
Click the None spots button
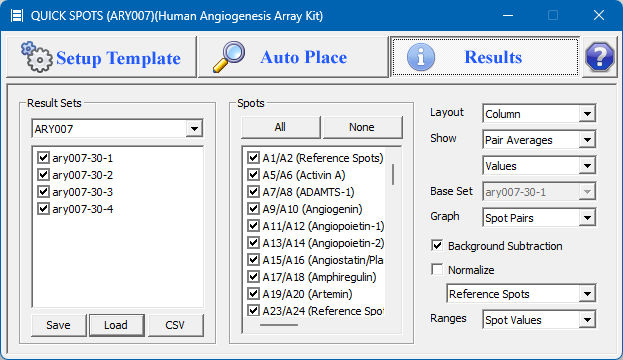coord(362,127)
